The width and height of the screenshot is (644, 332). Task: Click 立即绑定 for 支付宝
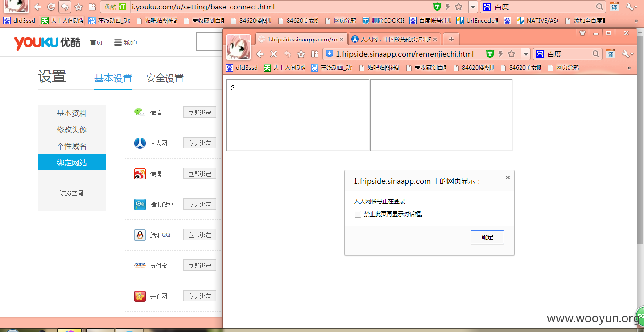tap(200, 266)
